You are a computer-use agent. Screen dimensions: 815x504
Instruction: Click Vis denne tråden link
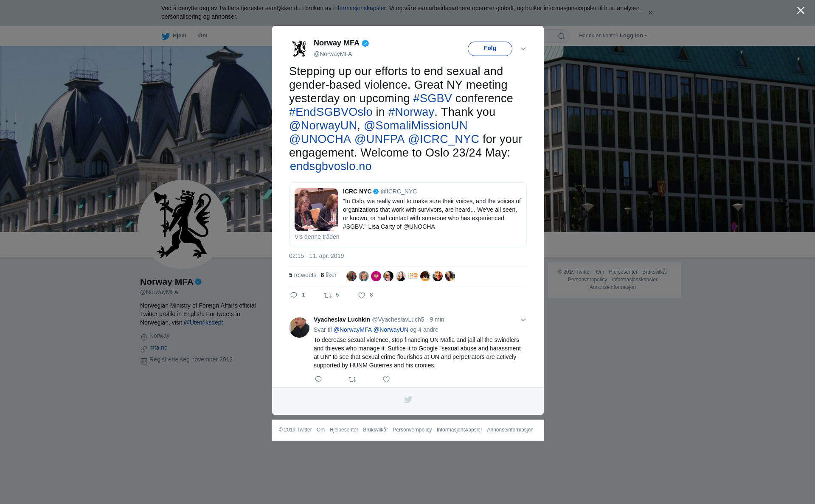(x=317, y=237)
